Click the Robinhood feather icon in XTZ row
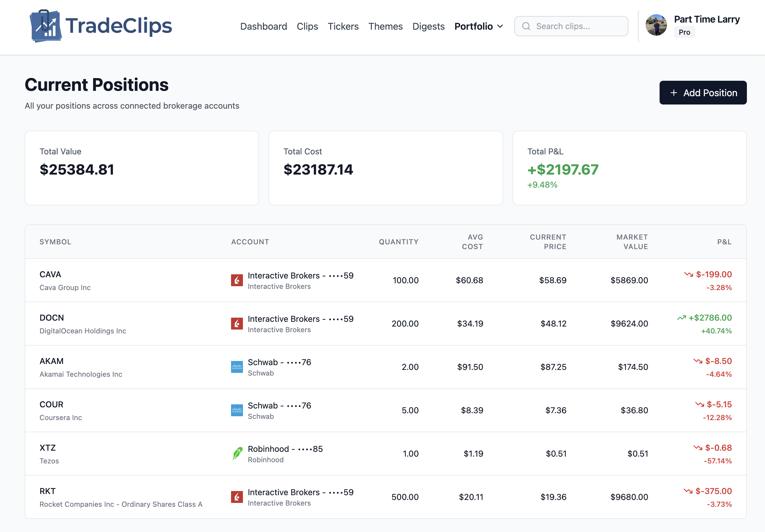This screenshot has width=765, height=532. pyautogui.click(x=237, y=453)
